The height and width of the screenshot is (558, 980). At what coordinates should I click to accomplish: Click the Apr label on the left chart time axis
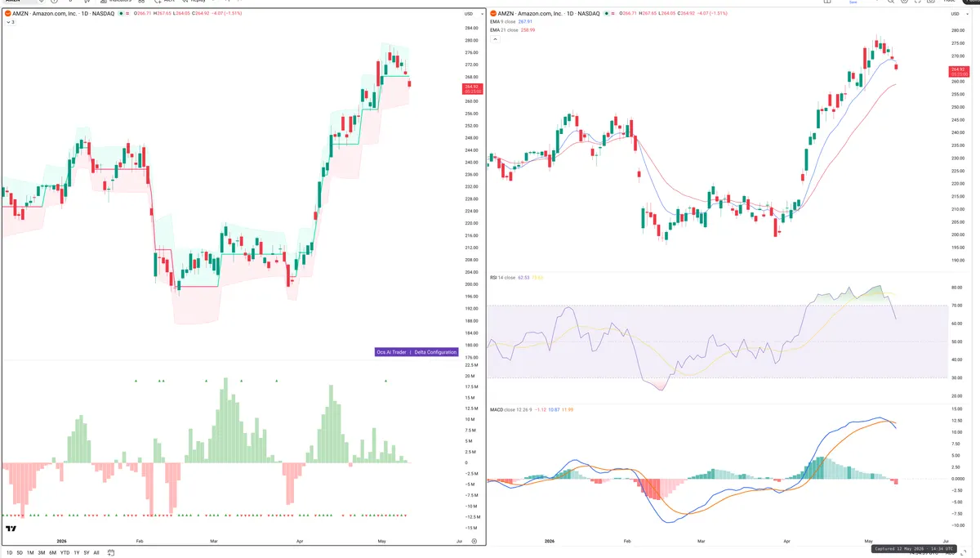(300, 541)
